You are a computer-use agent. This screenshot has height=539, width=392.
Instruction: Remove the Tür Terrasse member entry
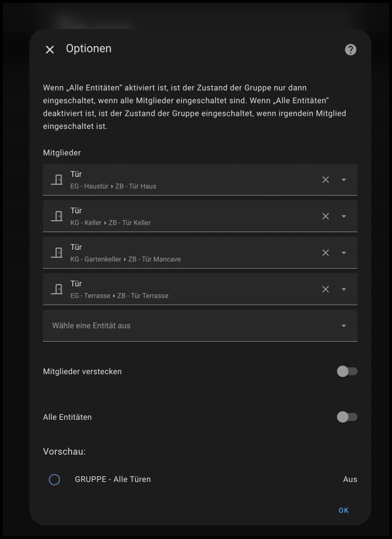(325, 289)
